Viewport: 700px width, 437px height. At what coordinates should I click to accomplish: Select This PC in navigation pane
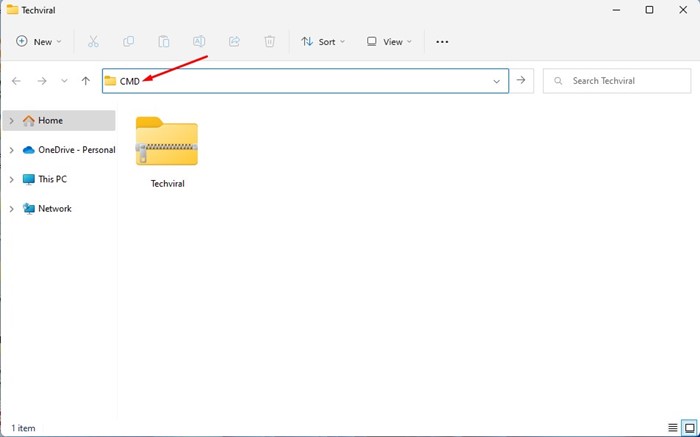(45, 179)
